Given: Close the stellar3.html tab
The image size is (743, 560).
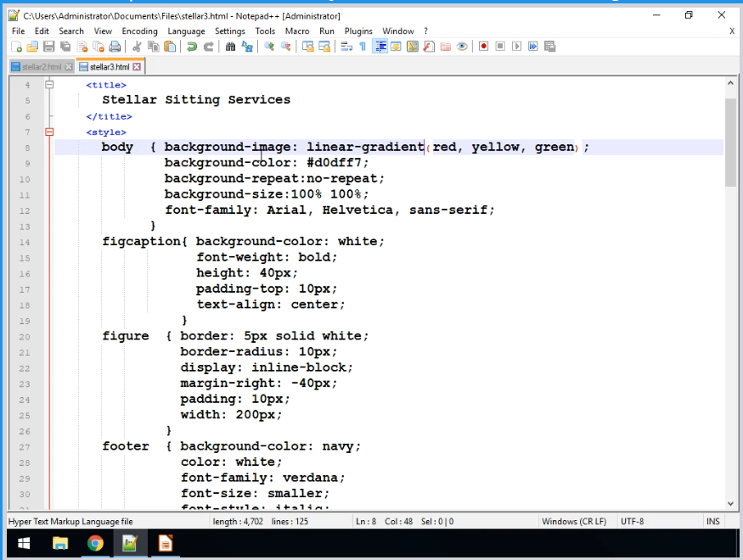Looking at the screenshot, I should coord(137,67).
